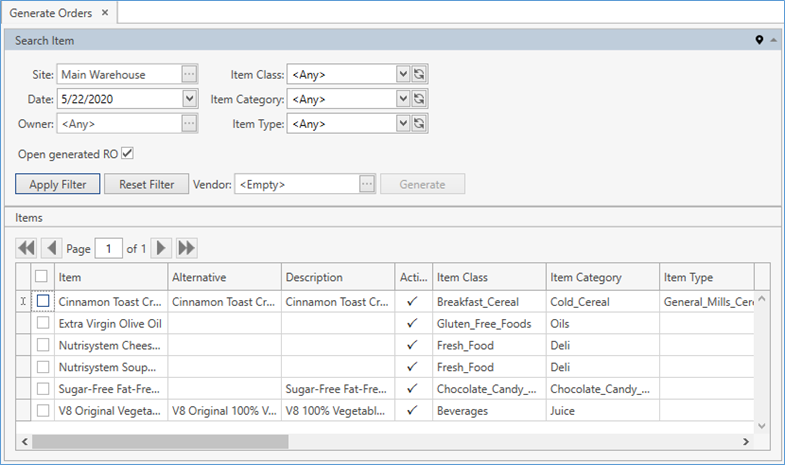Select the Extra Virgin Olive Oil row checkbox
Viewport: 785px width, 465px height.
pos(42,323)
